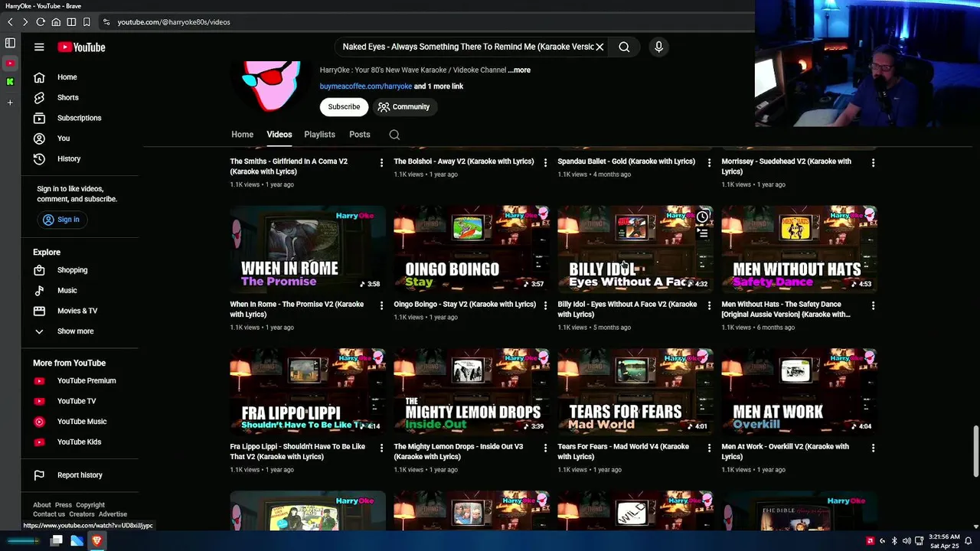
Task: Open Men At Work - Overkill V2 title
Action: [785, 452]
